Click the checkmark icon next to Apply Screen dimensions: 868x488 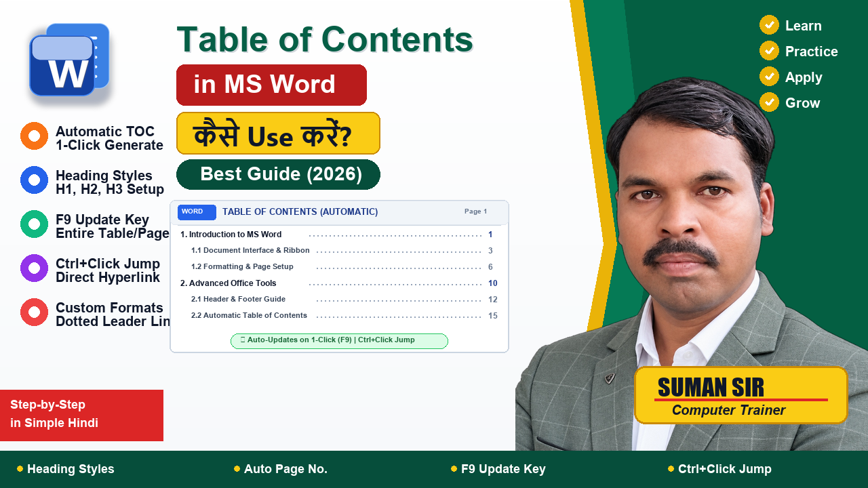(769, 77)
